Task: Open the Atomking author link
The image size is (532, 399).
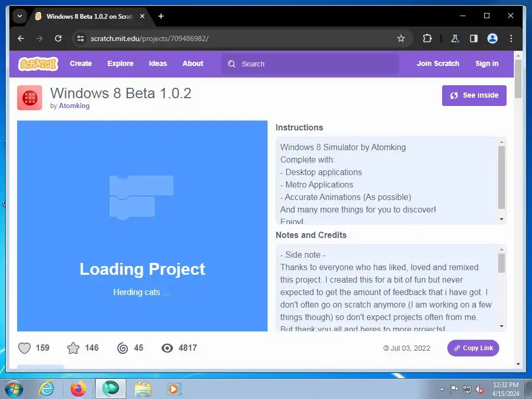Action: coord(74,106)
